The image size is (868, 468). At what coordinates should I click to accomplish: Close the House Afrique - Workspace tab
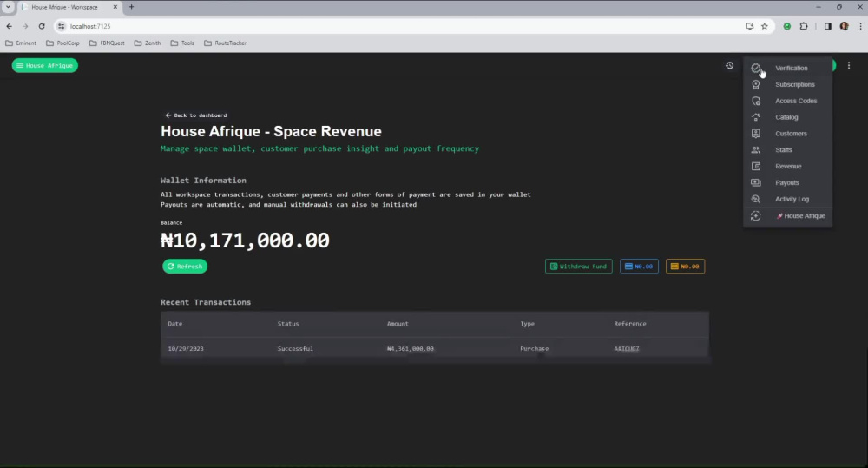point(115,7)
